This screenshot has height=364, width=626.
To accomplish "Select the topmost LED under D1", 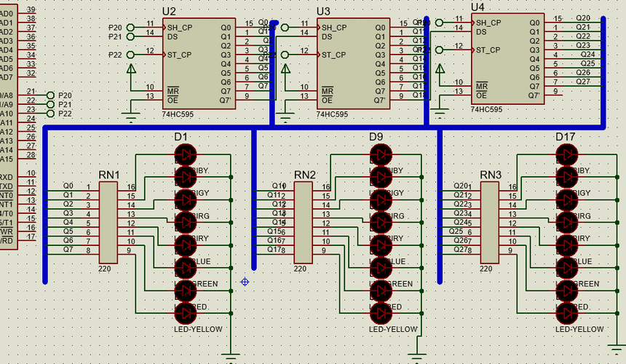I will 184,154.
